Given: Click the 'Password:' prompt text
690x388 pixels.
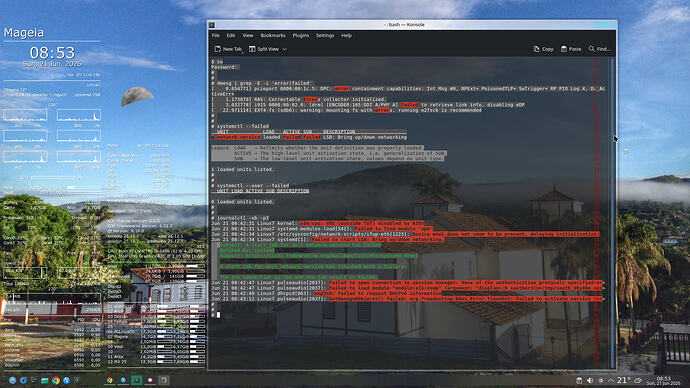Looking at the screenshot, I should (225, 67).
